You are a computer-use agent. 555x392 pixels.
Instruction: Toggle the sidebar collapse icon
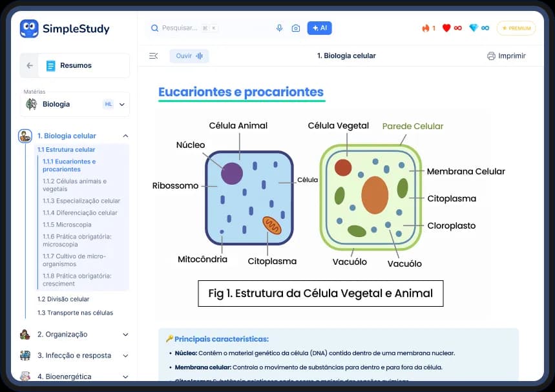pos(153,56)
